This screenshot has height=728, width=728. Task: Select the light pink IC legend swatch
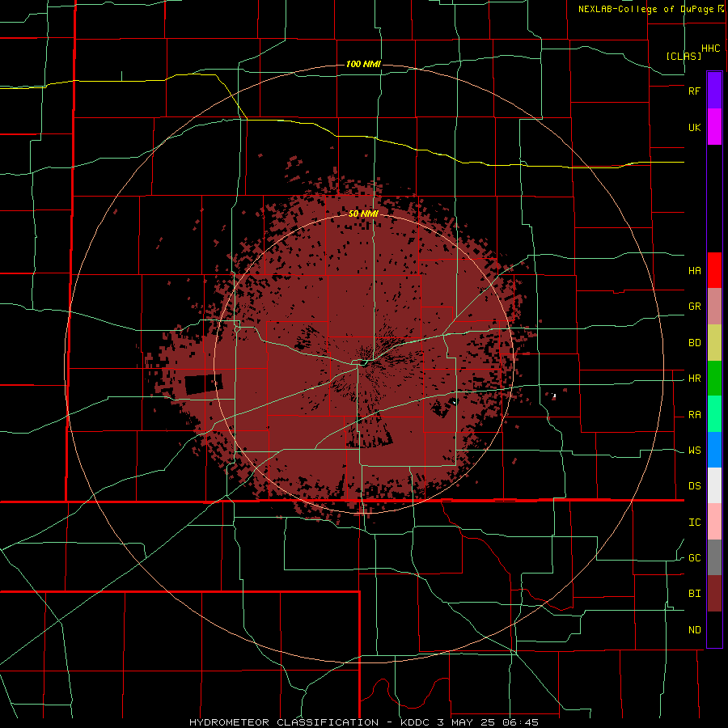(714, 522)
